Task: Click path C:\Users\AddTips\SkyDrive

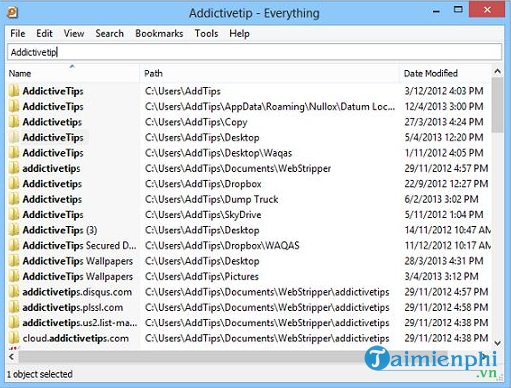Action: pyautogui.click(x=203, y=215)
